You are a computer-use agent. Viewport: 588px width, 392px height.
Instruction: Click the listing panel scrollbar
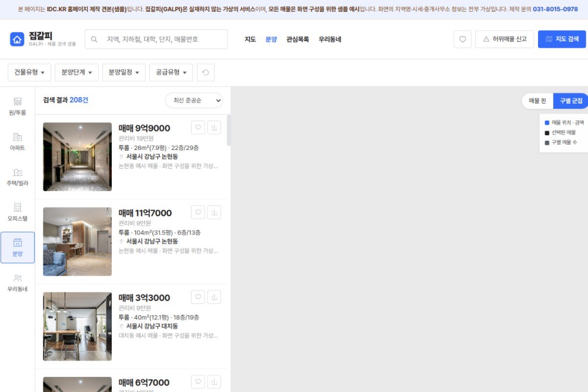pos(229,130)
